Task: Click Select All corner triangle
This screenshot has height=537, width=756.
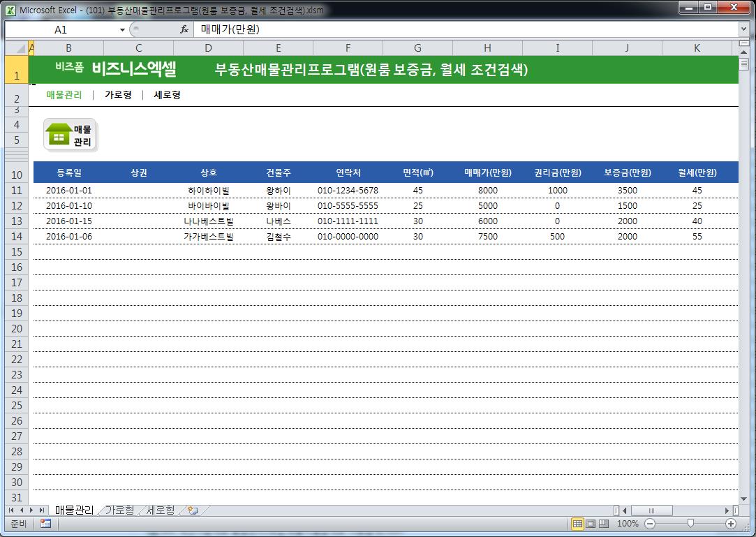Action: click(17, 47)
